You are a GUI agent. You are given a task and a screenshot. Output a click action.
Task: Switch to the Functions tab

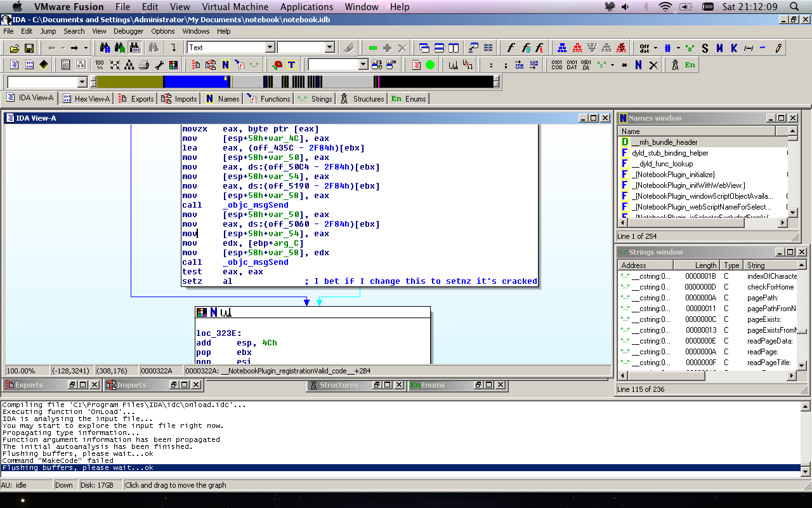[269, 98]
